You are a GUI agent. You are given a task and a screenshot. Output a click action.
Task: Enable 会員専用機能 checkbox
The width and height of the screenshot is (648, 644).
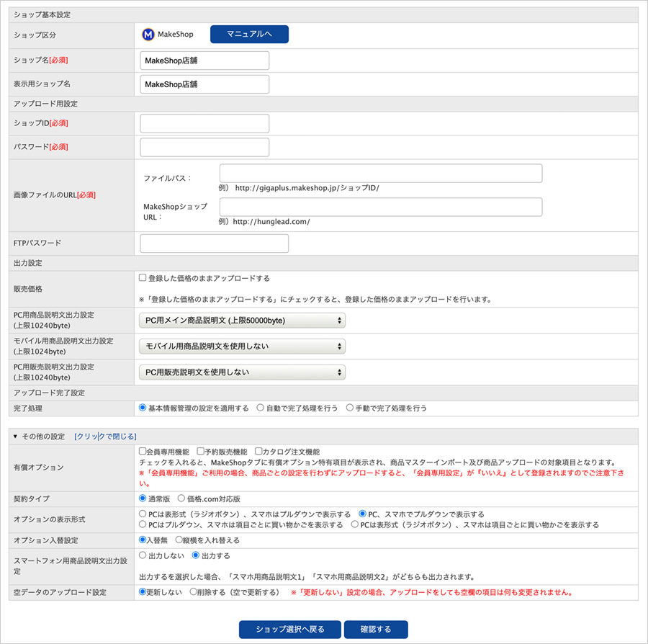click(143, 452)
